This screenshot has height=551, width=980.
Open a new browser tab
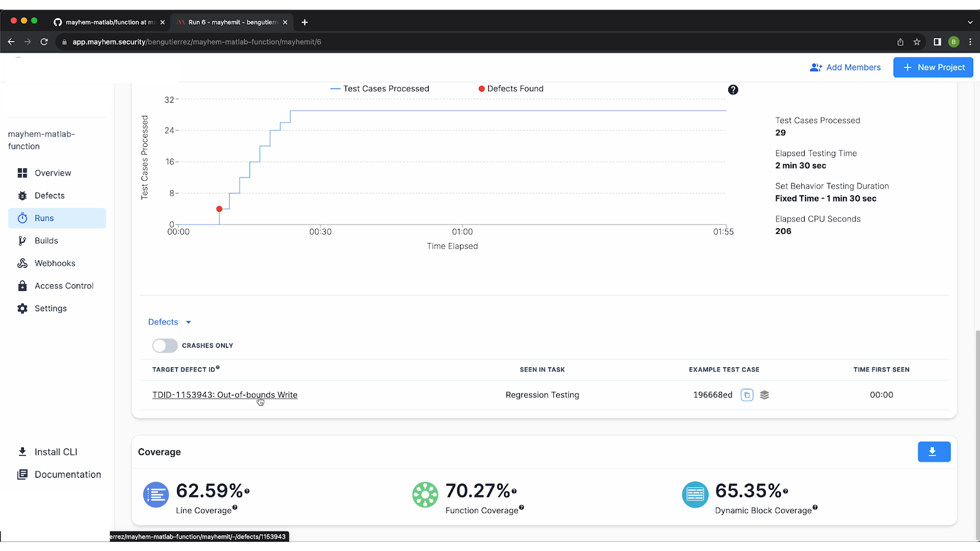click(304, 22)
